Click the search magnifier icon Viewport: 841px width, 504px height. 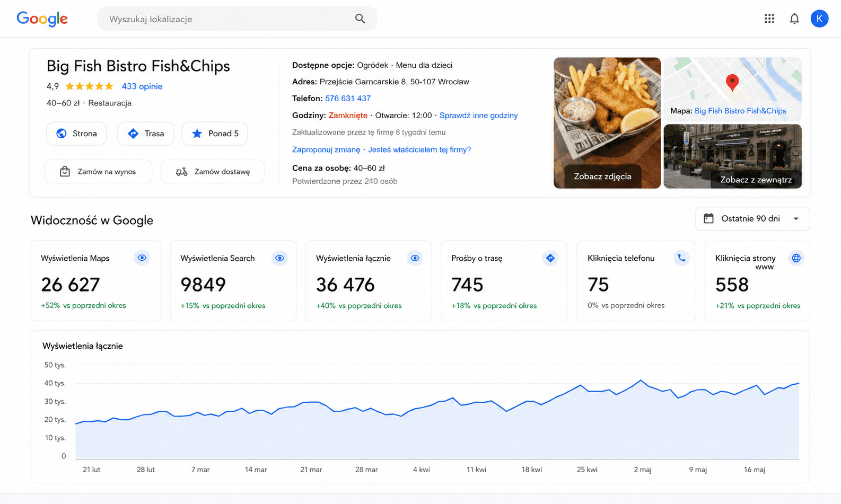360,19
